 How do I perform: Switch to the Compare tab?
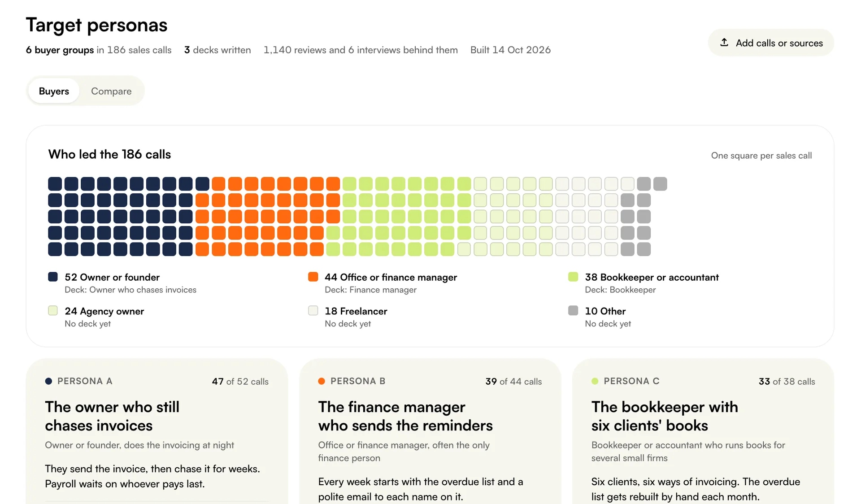click(111, 91)
